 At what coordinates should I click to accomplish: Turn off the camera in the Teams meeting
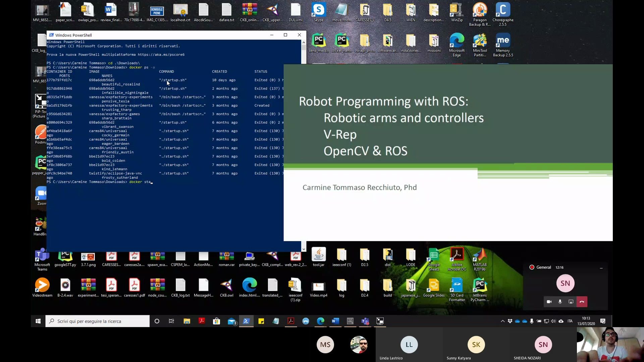pos(549,301)
